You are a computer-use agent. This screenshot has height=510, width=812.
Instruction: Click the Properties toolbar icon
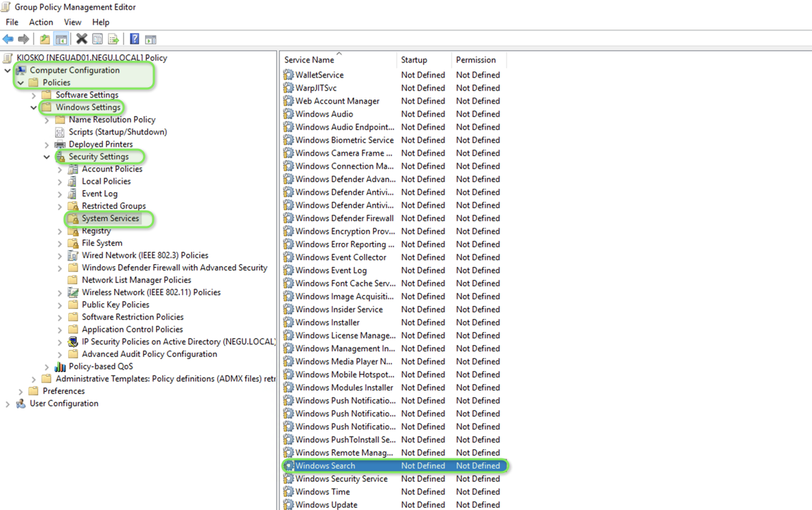(x=98, y=39)
